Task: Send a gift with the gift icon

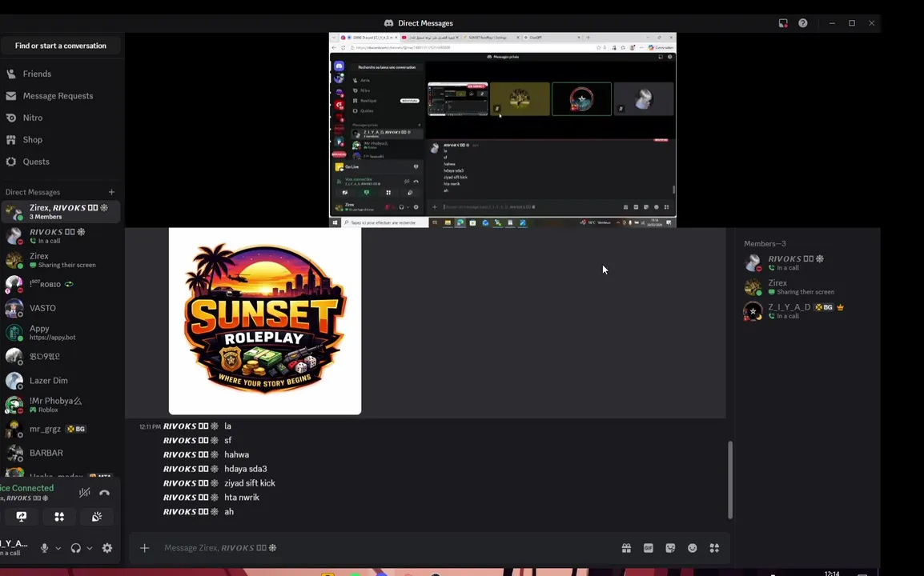Action: (x=626, y=548)
